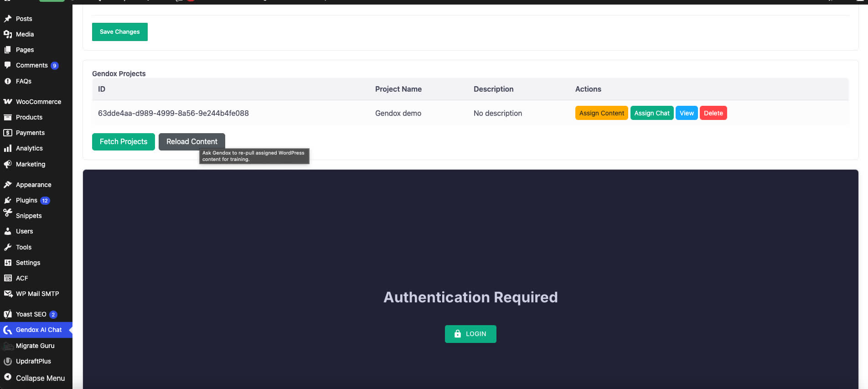868x389 pixels.
Task: Click the Media icon in the sidebar
Action: click(x=8, y=34)
